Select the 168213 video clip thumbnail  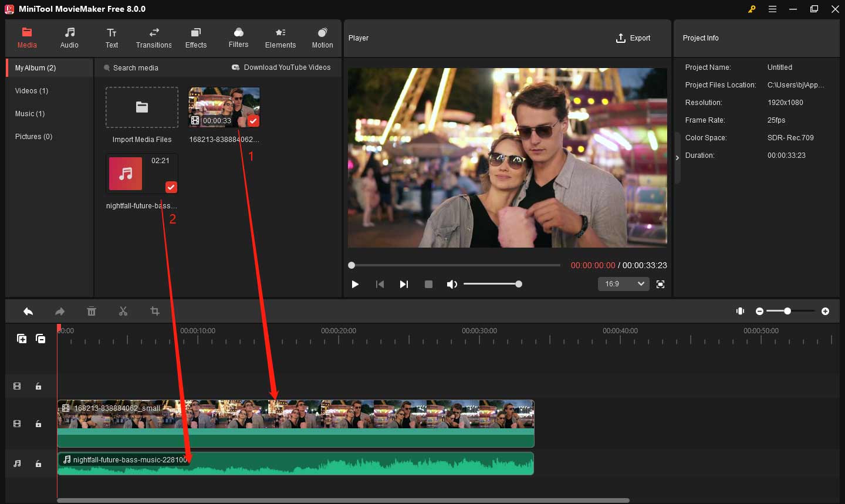[224, 107]
